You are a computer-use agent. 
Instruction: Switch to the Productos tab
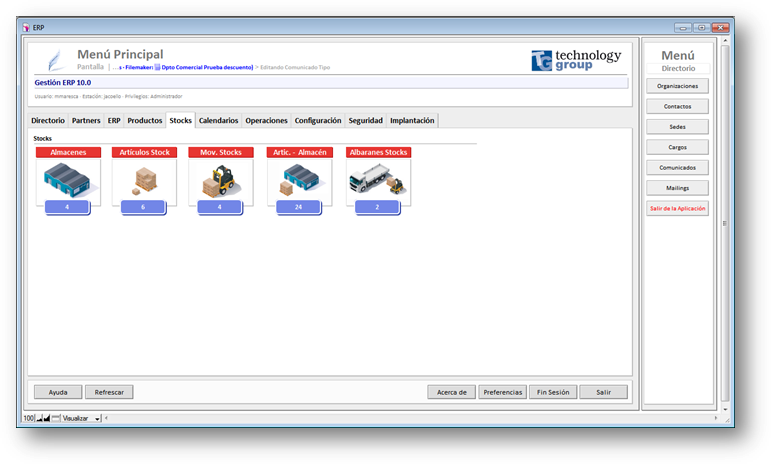click(145, 120)
